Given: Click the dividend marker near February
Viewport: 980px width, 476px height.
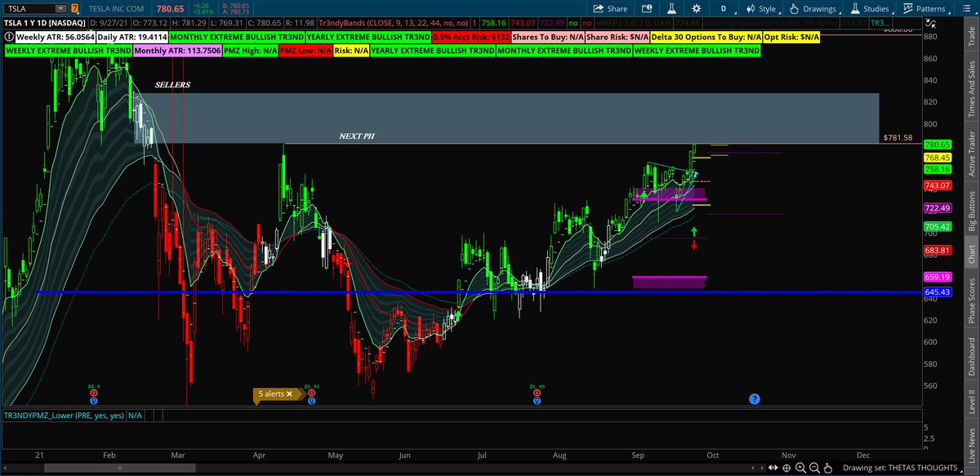Looking at the screenshot, I should [94, 393].
